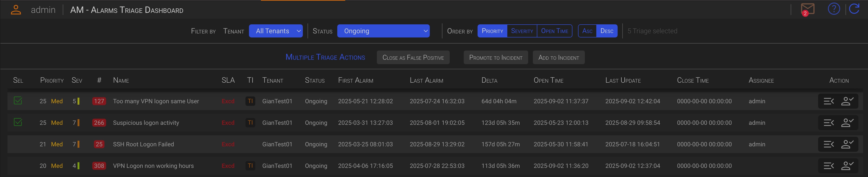Click the admin user profile icon
This screenshot has width=868, height=177.
pyautogui.click(x=16, y=10)
